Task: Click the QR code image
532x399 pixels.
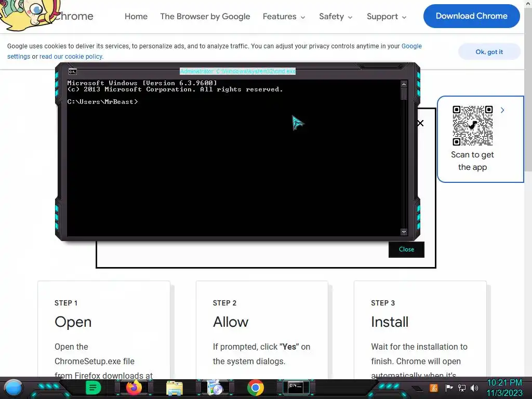Action: click(x=472, y=126)
